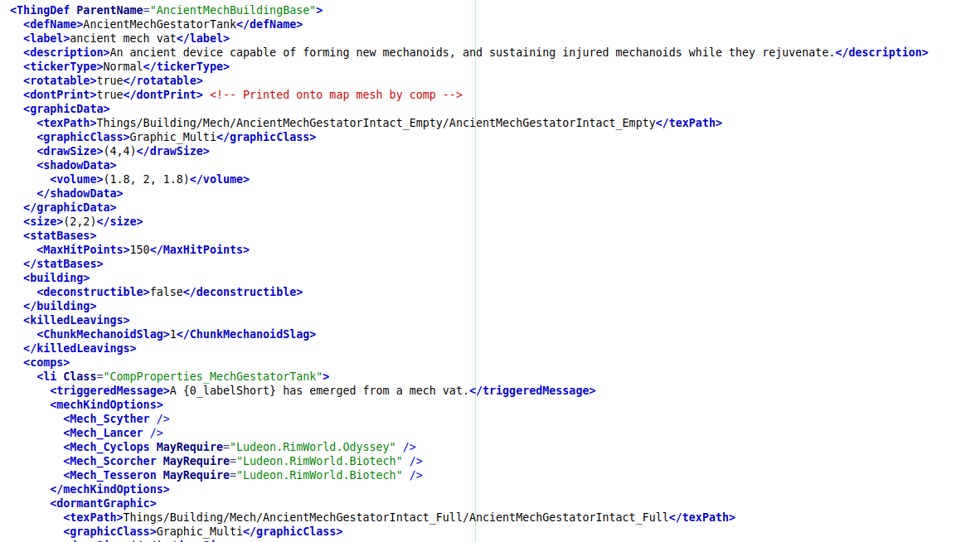
Task: Click the li Class CompProperties_MechGestatorTank line
Action: click(x=183, y=376)
